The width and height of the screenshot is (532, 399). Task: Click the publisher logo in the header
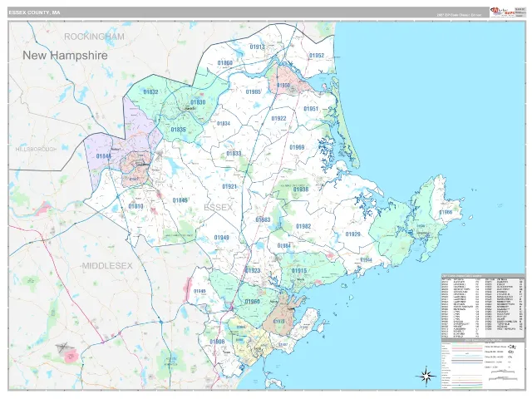[503, 12]
